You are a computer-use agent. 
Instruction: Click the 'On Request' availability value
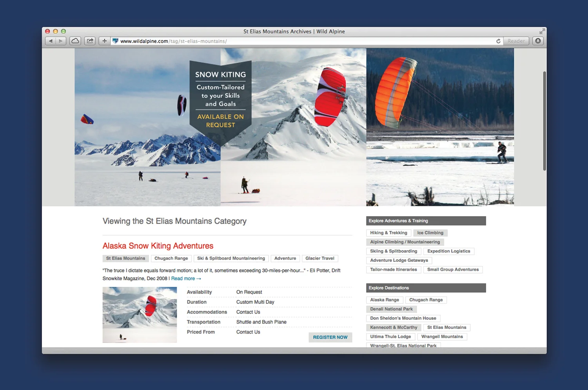coord(249,292)
